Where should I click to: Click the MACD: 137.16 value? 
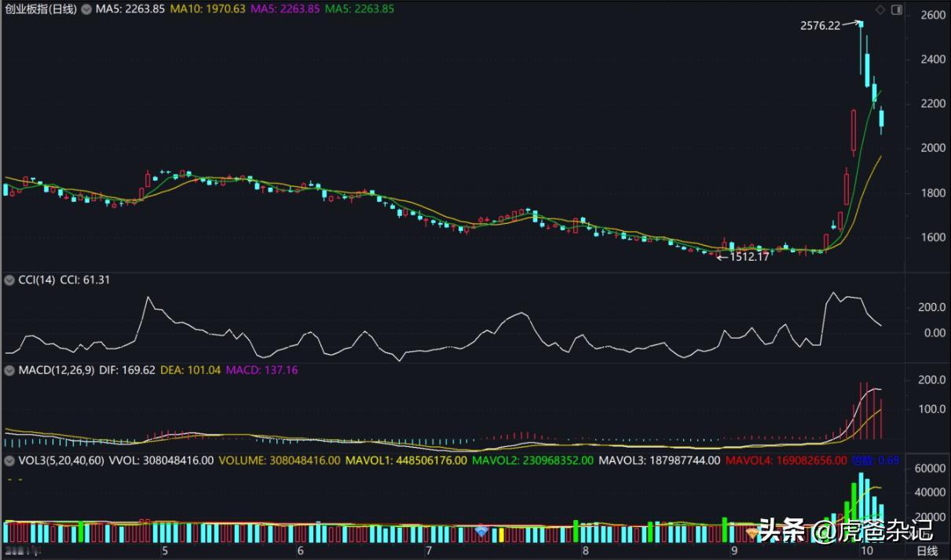[262, 369]
